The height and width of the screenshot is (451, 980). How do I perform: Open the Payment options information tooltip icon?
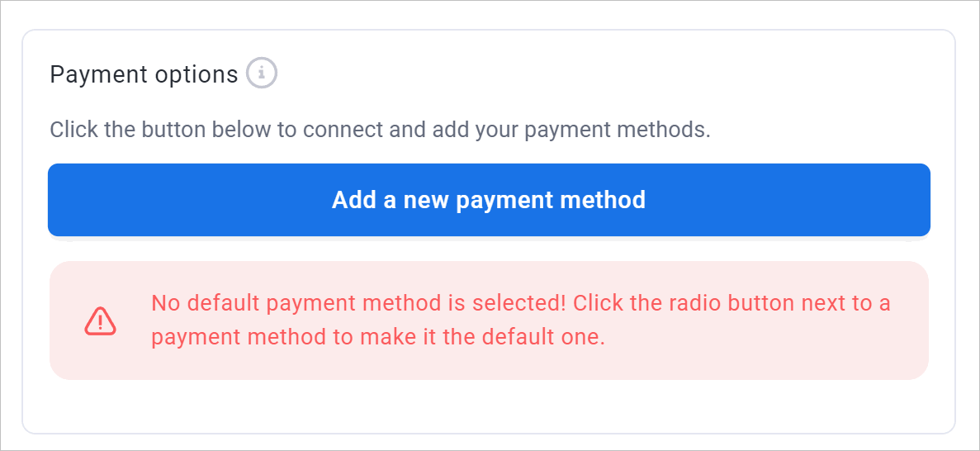(x=261, y=74)
